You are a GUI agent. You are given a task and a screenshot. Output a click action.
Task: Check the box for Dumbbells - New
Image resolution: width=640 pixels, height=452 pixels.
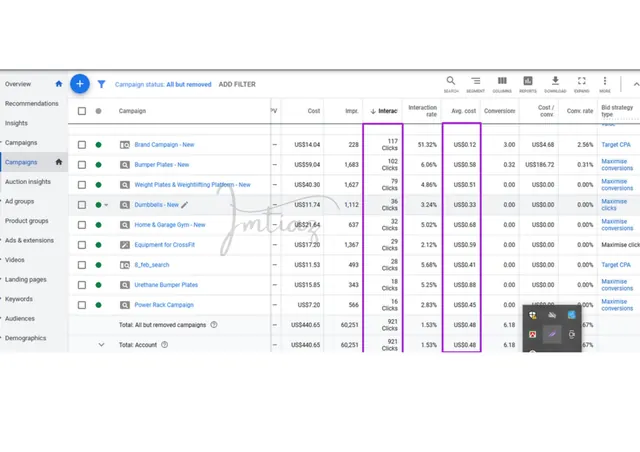pos(82,205)
